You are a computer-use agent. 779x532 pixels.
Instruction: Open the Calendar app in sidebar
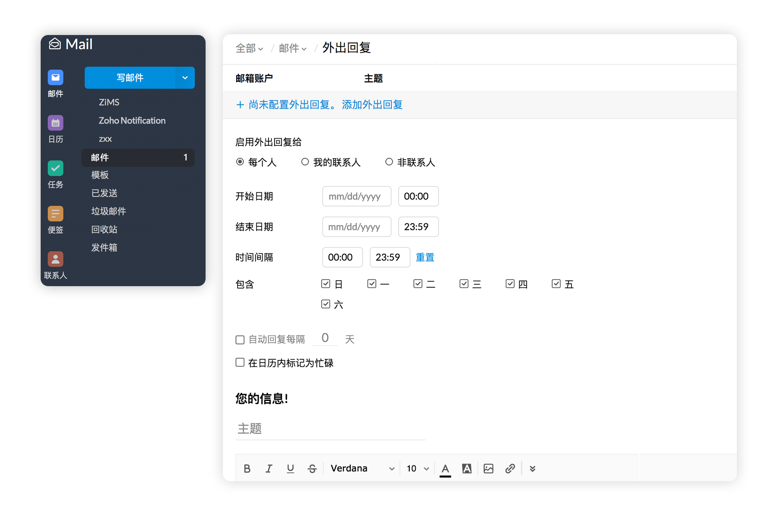55,123
